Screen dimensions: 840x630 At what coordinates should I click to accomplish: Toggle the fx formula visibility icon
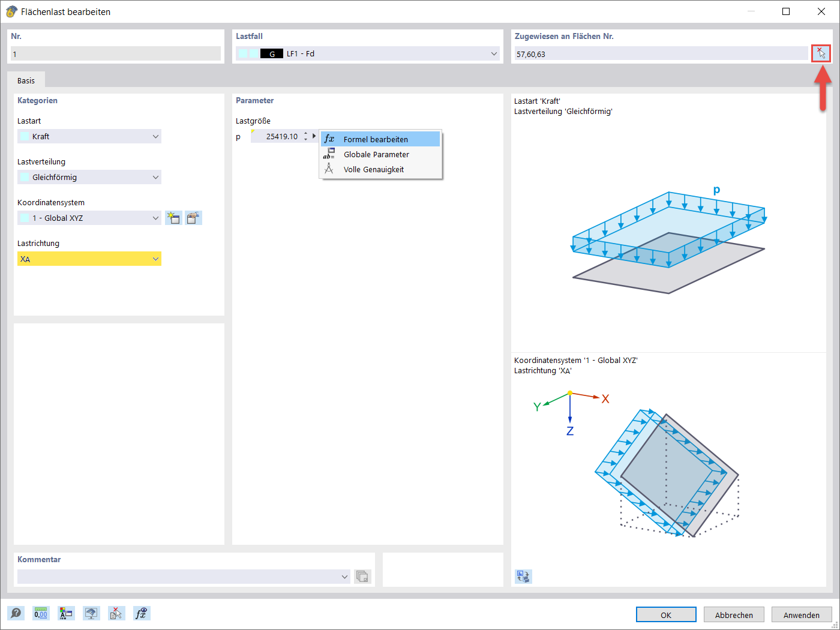click(142, 613)
